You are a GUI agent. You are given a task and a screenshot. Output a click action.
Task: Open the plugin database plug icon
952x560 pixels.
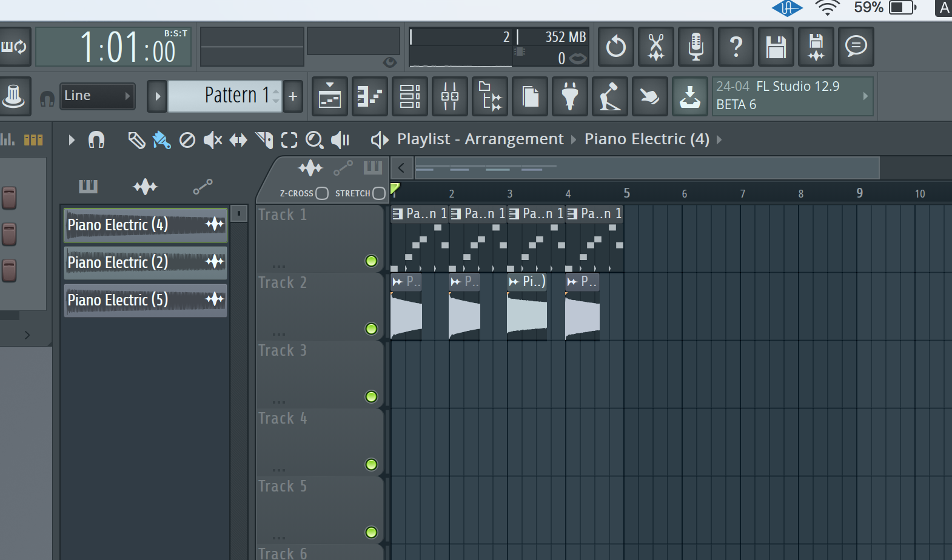coord(570,96)
